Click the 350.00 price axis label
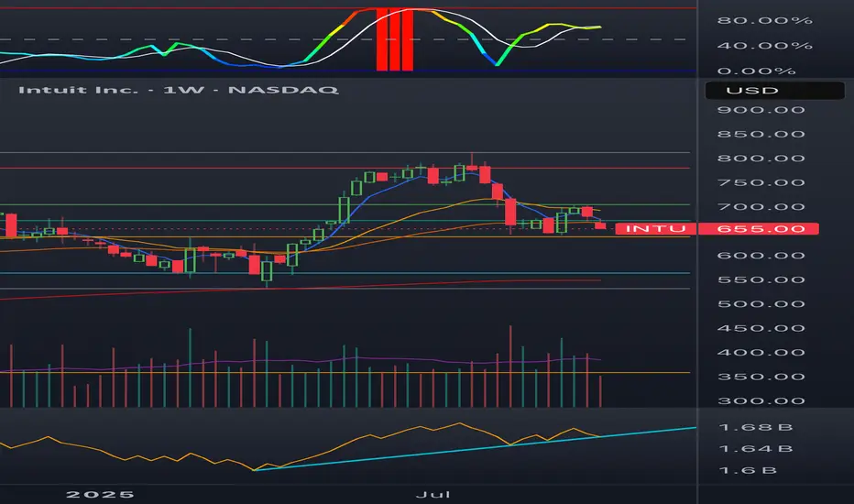The width and height of the screenshot is (854, 504). click(761, 377)
